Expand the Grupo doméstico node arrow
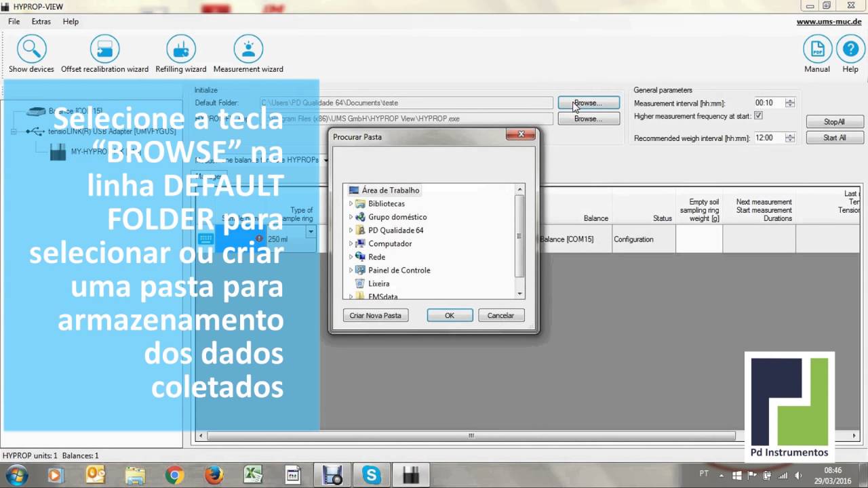The height and width of the screenshot is (488, 868). pyautogui.click(x=351, y=217)
